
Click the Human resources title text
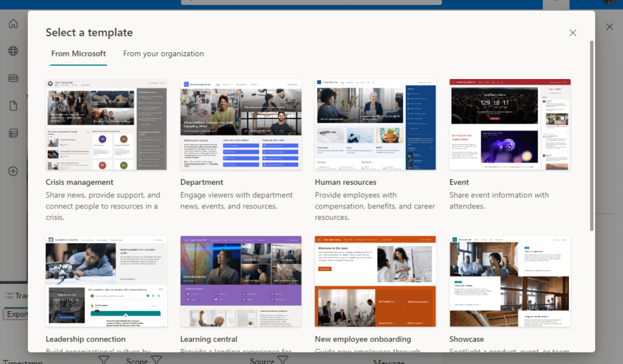coord(346,182)
